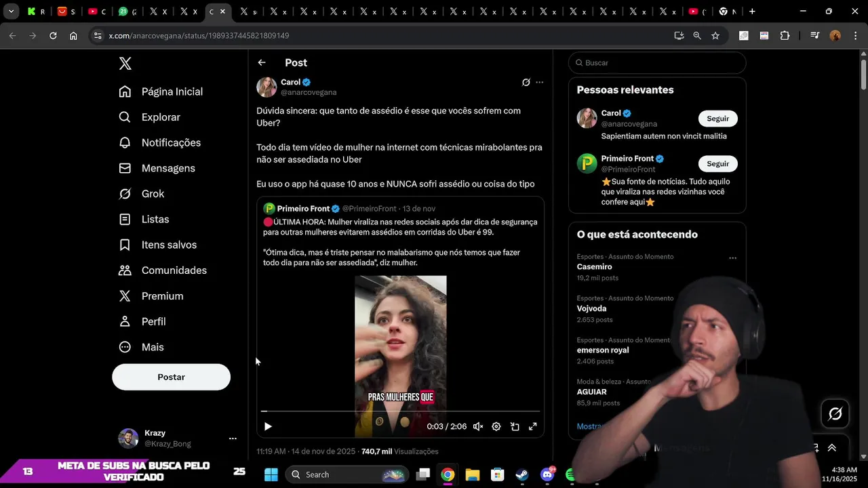
Task: Bookmark this page with star icon
Action: click(715, 36)
